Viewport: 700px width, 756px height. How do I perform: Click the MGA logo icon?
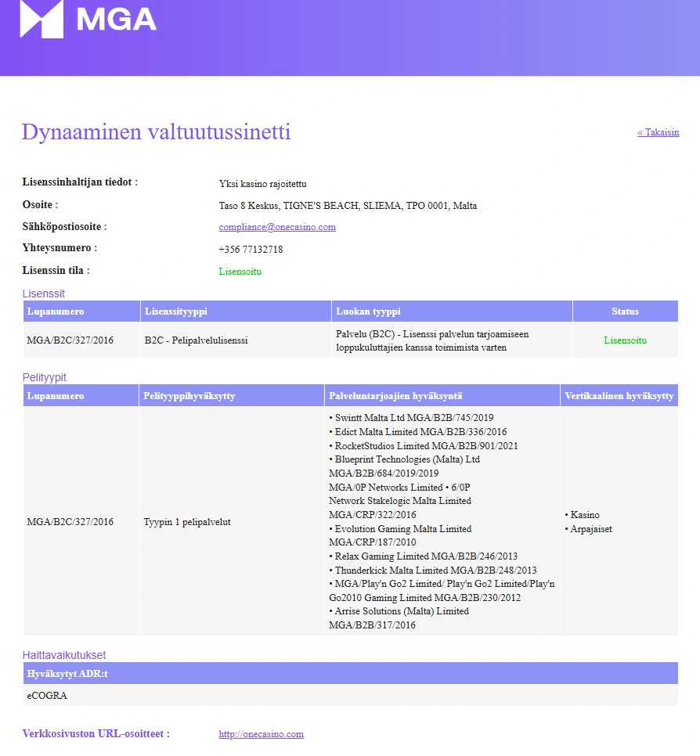click(x=41, y=19)
